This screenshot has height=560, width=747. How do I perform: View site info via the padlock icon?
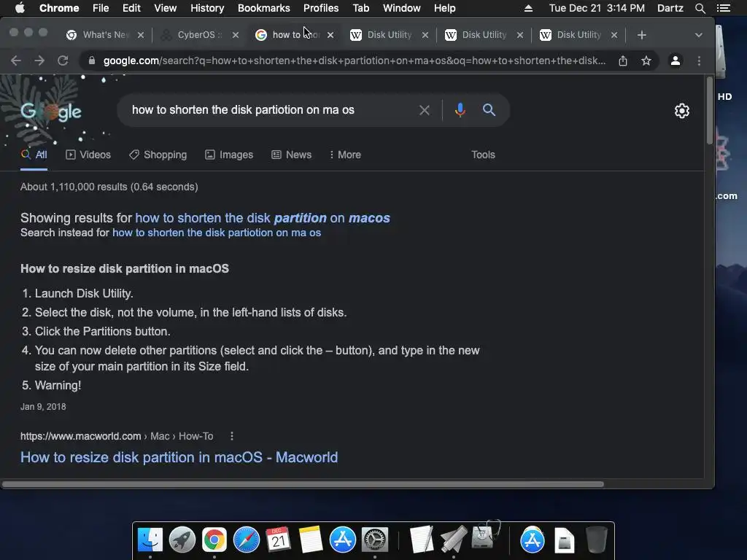tap(92, 61)
